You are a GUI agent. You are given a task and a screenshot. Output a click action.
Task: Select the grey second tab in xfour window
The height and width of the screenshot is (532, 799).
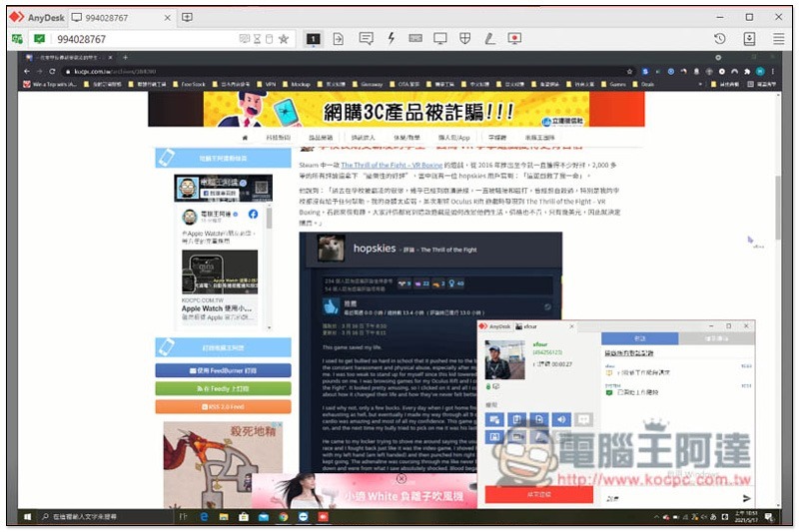[x=716, y=338]
